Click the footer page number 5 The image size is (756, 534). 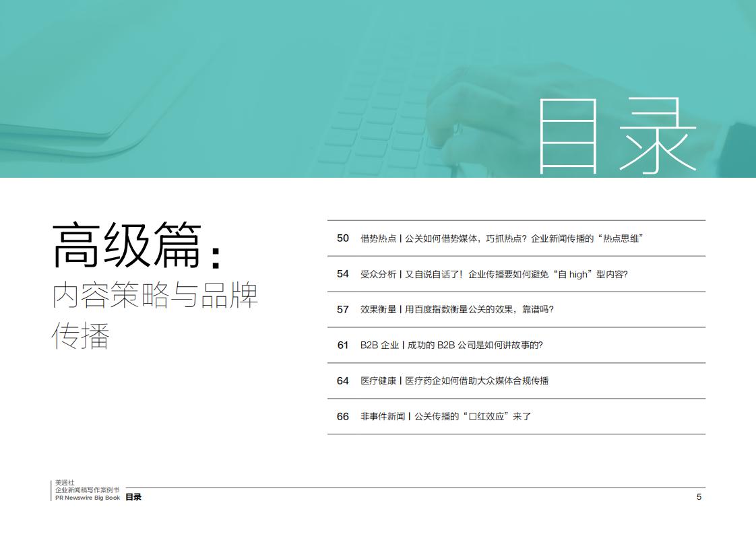click(x=699, y=497)
